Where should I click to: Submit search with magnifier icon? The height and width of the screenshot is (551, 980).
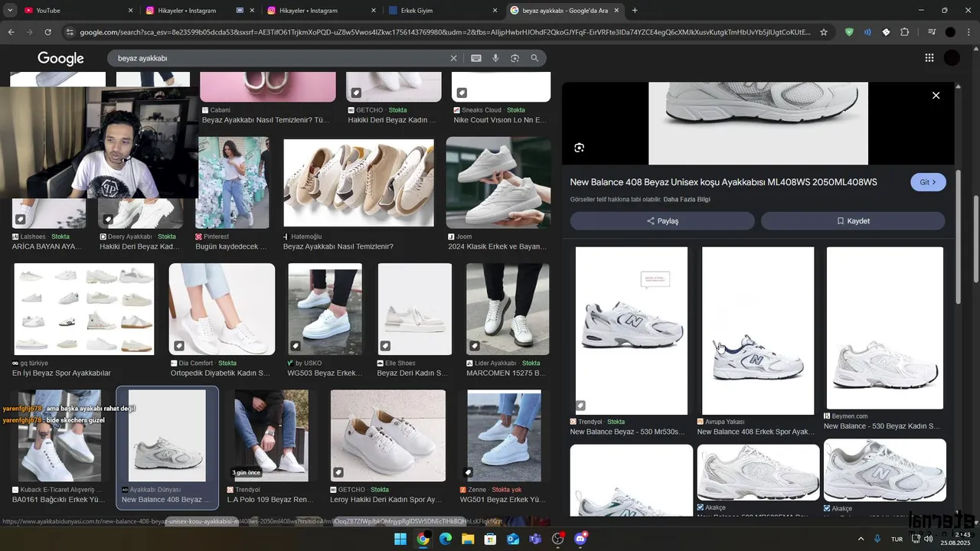[534, 58]
